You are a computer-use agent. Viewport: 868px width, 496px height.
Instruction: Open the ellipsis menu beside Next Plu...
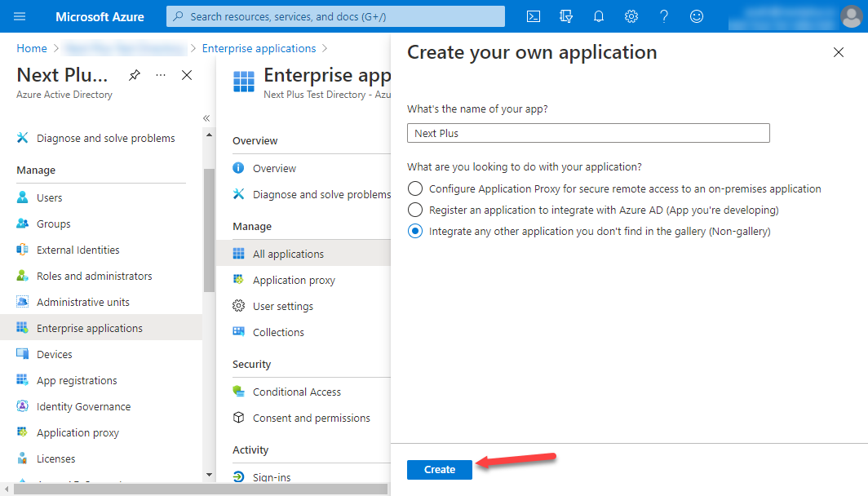pos(161,75)
